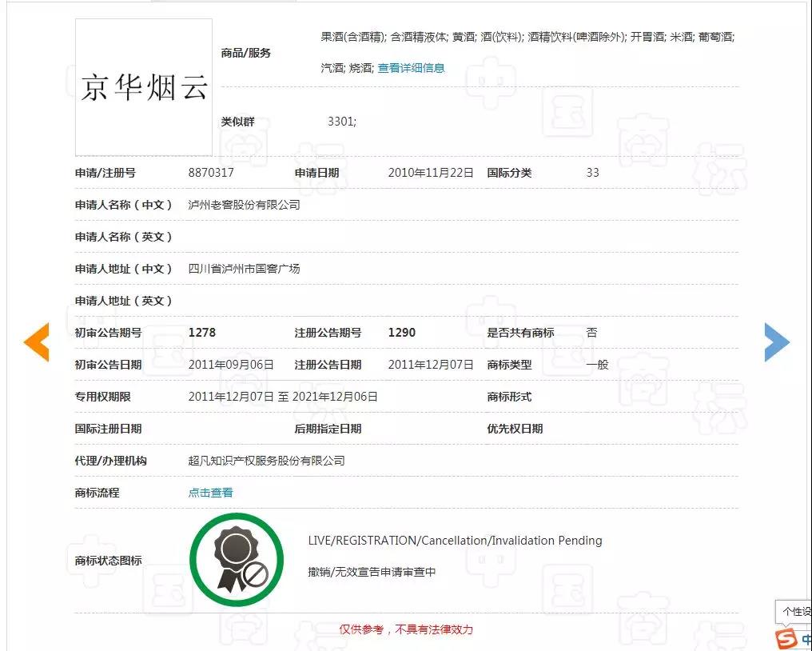Click registration number 8870317
812x651 pixels.
[x=211, y=173]
